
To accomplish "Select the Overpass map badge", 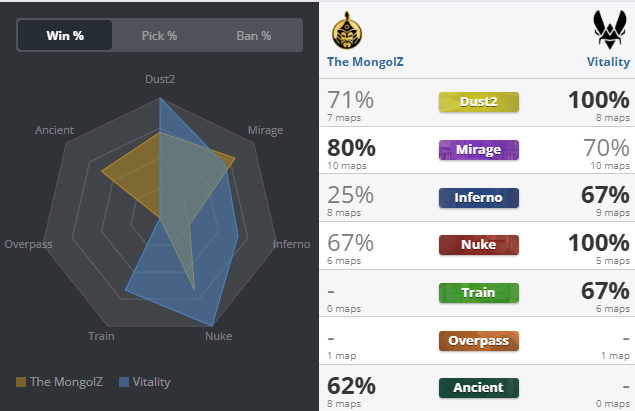I will click(x=479, y=341).
